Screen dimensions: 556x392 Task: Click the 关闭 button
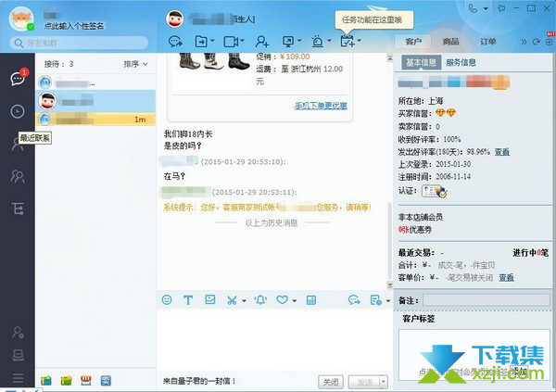pyautogui.click(x=331, y=382)
